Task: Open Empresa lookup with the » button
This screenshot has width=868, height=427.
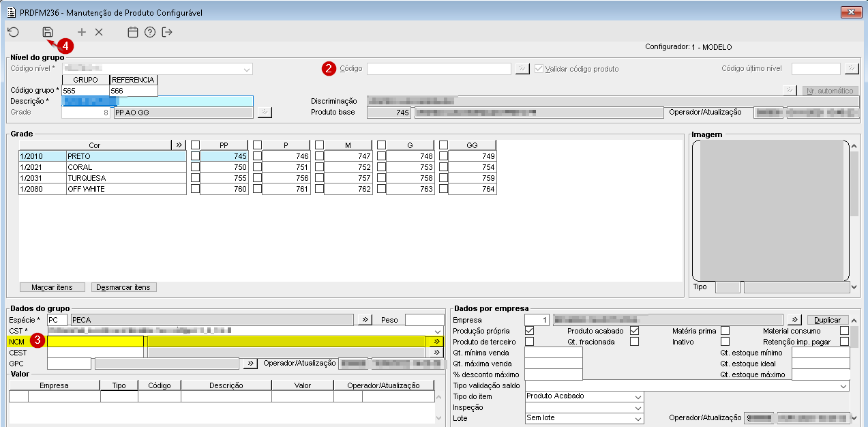Action: pyautogui.click(x=794, y=320)
